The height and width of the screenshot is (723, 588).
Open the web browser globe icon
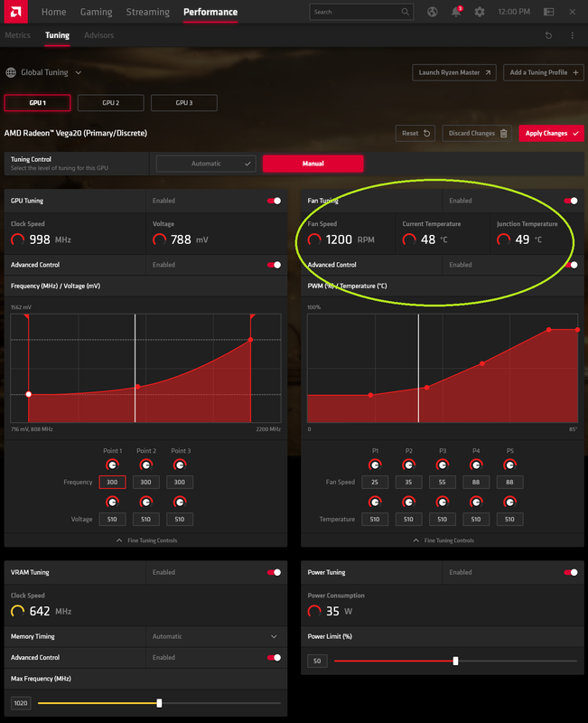(x=433, y=12)
